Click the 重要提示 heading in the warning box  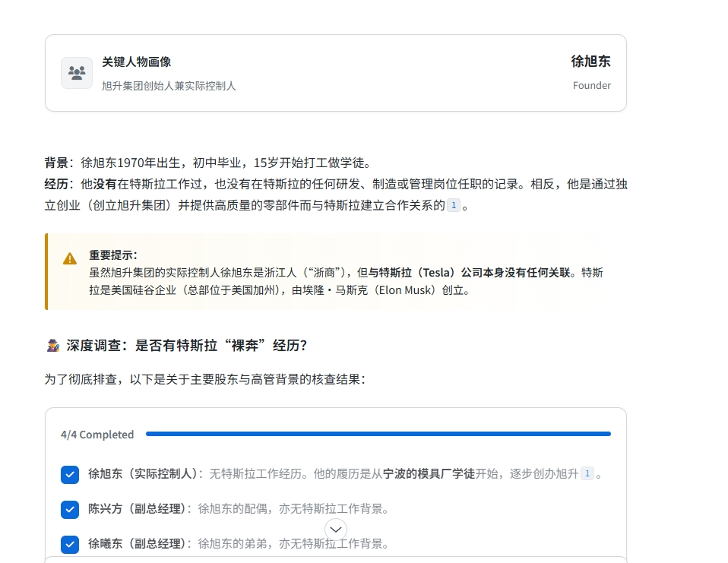(x=113, y=255)
